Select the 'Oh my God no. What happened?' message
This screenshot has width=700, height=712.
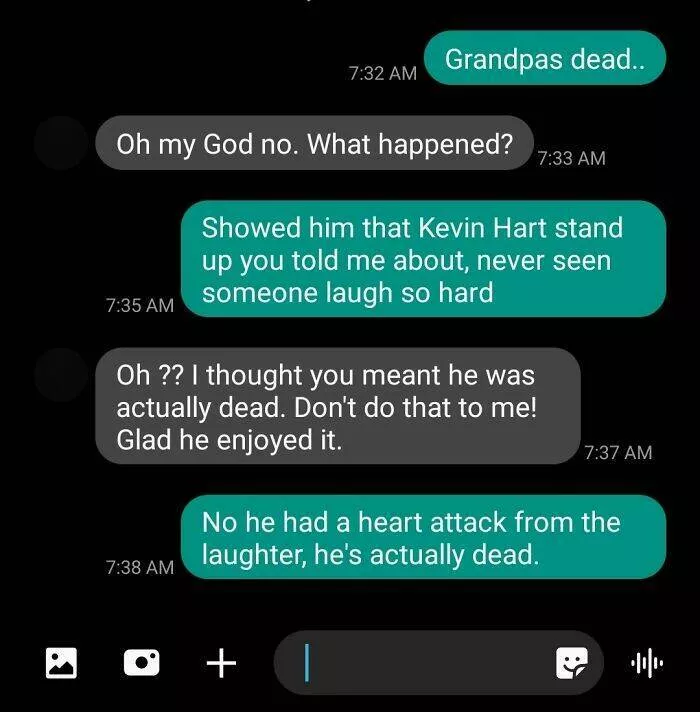click(314, 143)
